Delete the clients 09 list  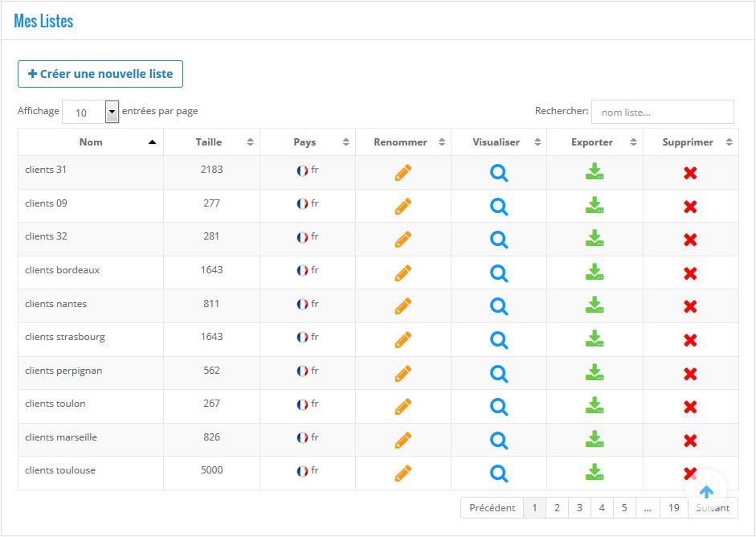pos(690,207)
